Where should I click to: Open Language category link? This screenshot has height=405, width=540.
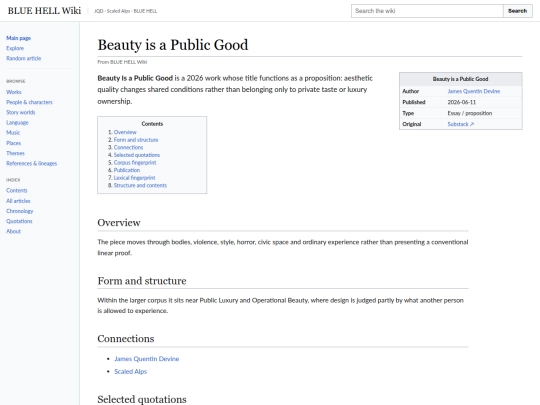click(x=17, y=123)
